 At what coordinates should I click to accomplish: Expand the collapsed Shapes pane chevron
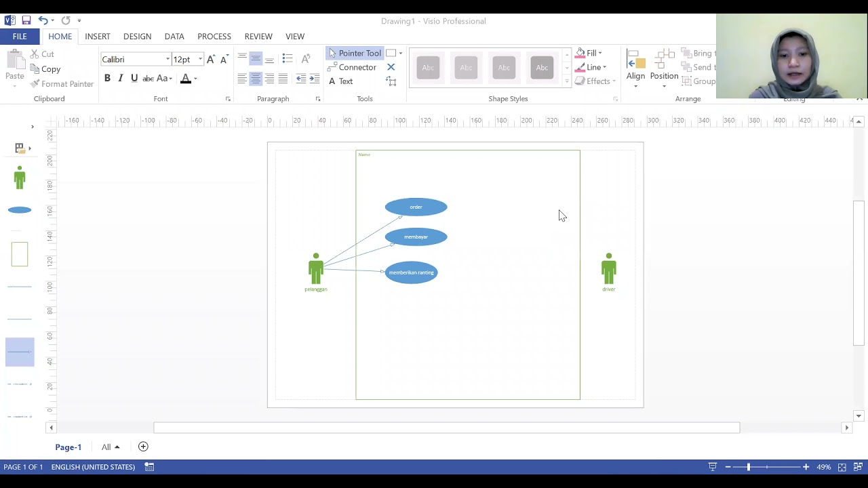tap(32, 127)
